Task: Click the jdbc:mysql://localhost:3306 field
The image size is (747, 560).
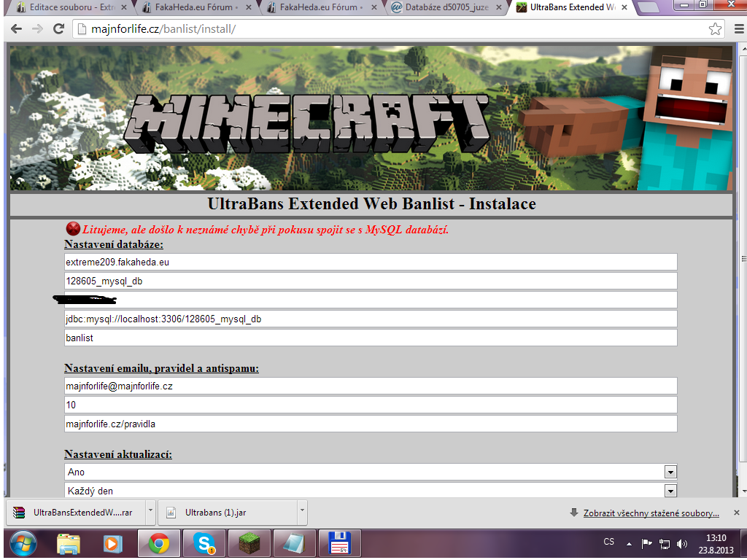Action: pos(371,319)
